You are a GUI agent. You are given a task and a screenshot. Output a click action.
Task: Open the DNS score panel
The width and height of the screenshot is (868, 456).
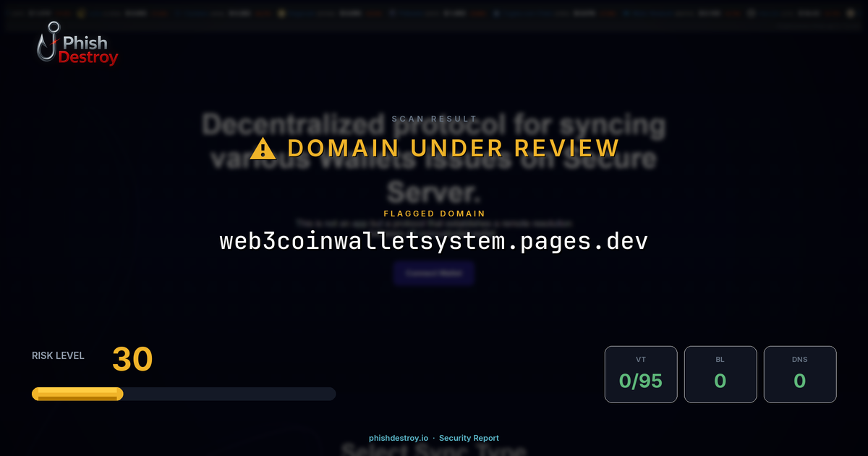(x=800, y=374)
